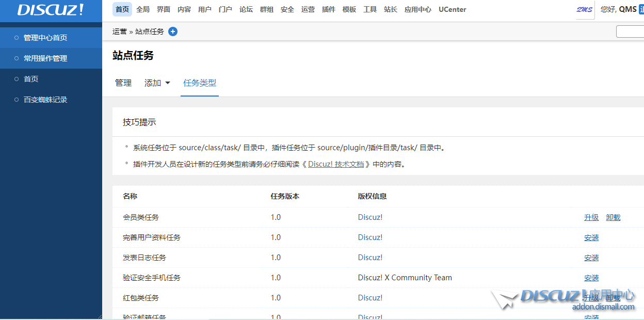644x320 pixels.
Task: Click 升级 for 会员类任务
Action: point(591,217)
